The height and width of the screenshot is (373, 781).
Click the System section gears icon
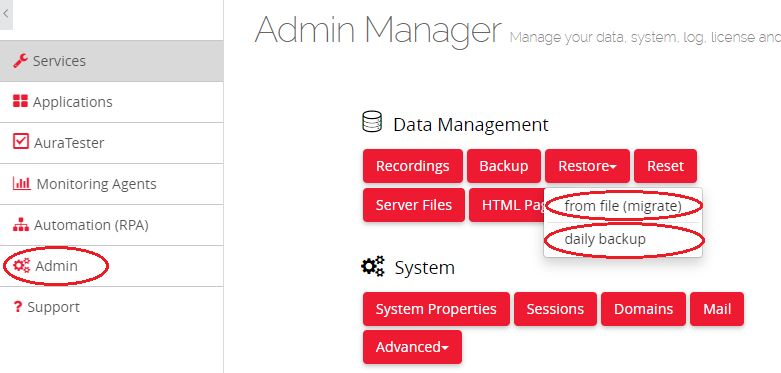pos(373,266)
